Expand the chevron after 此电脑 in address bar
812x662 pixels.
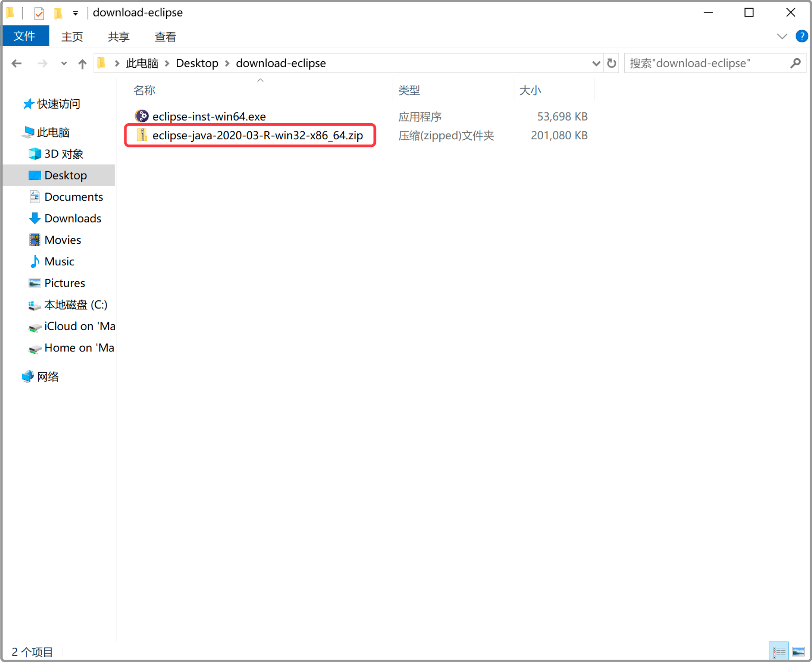pyautogui.click(x=167, y=63)
